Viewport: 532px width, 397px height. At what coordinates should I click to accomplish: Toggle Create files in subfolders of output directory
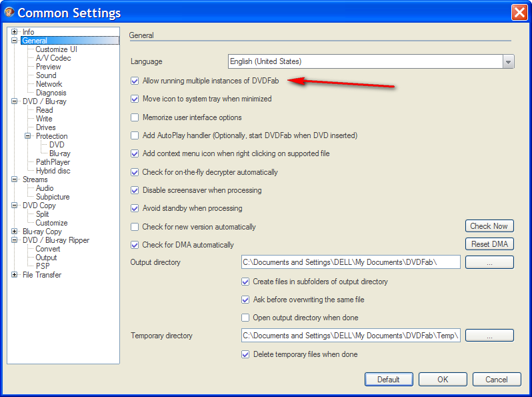[245, 282]
